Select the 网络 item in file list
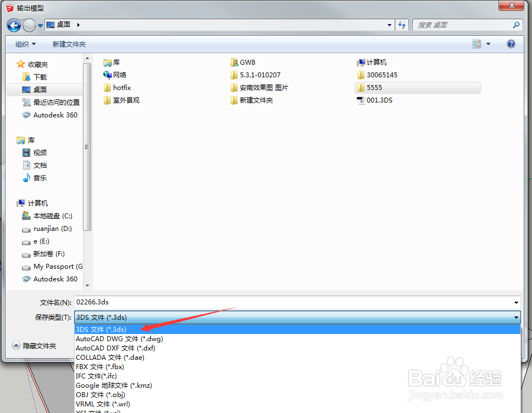Screen dimensions: 532x413 115,75
